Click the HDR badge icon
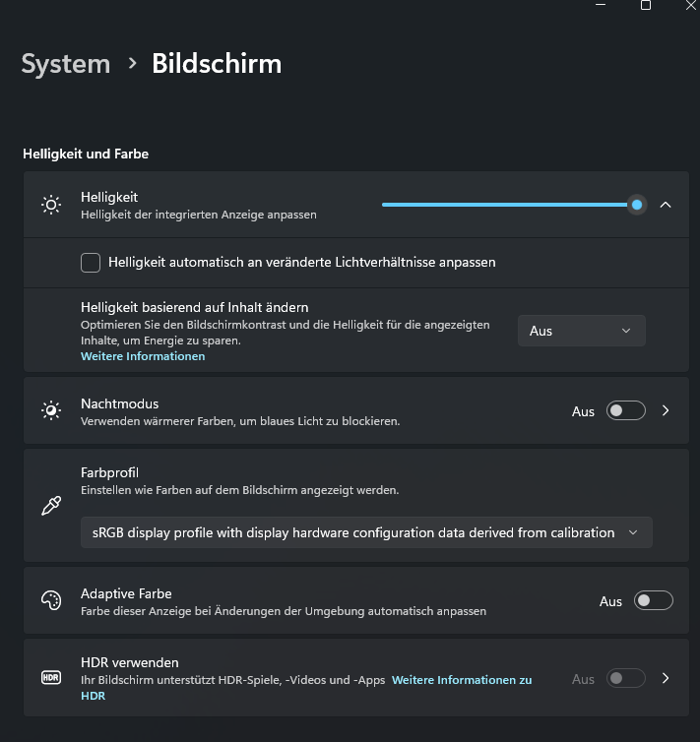 [x=51, y=678]
